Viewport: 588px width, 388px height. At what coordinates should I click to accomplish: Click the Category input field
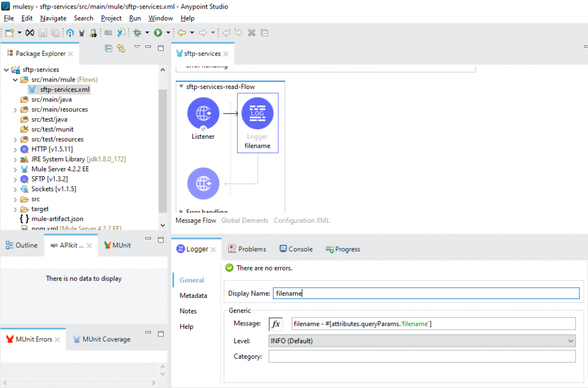422,356
